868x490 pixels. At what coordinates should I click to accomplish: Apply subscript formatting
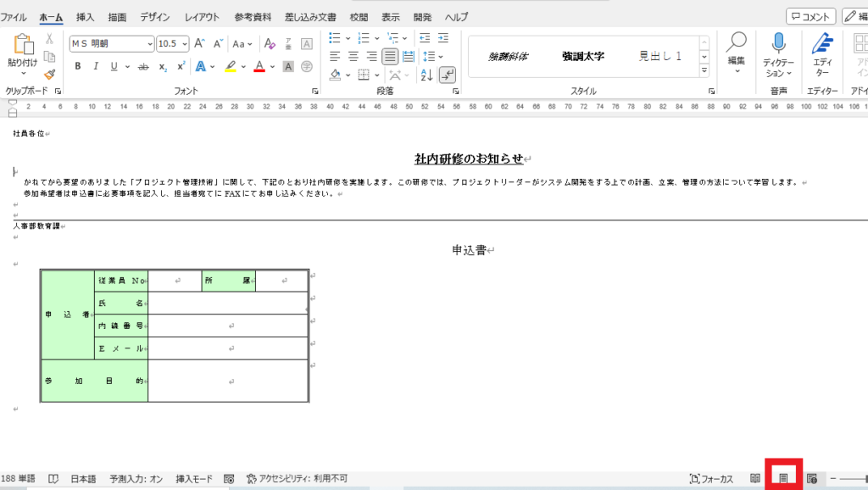tap(163, 66)
